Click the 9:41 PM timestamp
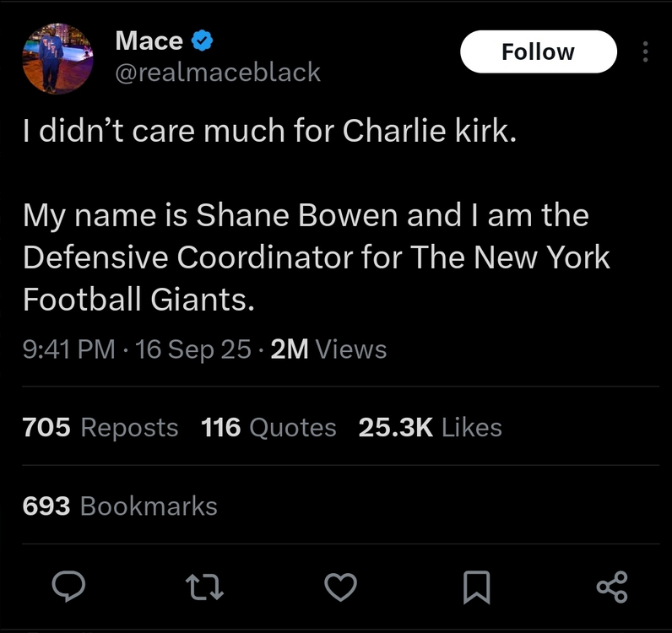The width and height of the screenshot is (672, 633). (68, 349)
